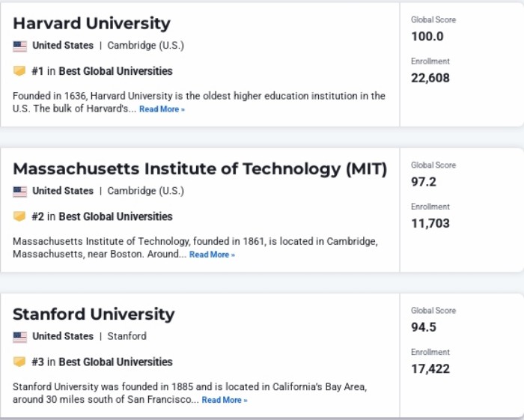Click the US flag icon under MIT

pos(19,191)
